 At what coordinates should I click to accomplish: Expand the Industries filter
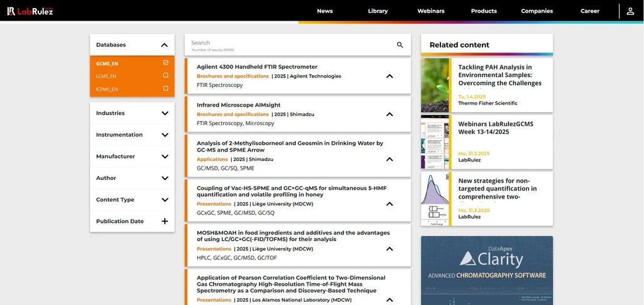(165, 113)
